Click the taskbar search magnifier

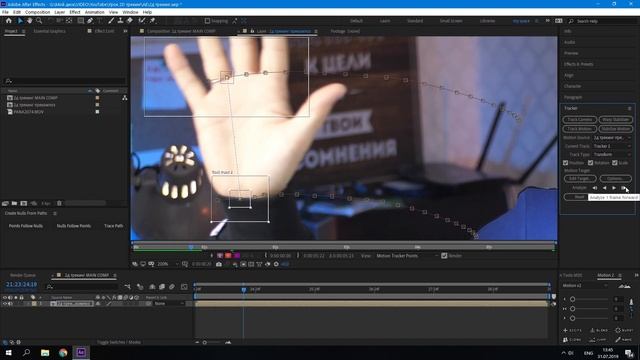(27, 353)
